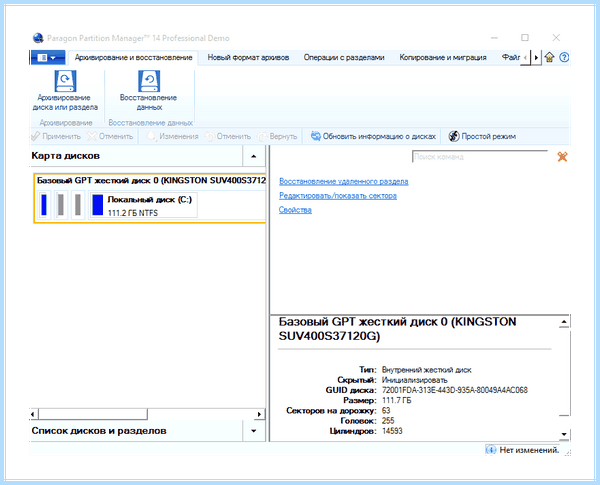This screenshot has height=485, width=600.
Task: Click Вернуть redo button
Action: 277,136
